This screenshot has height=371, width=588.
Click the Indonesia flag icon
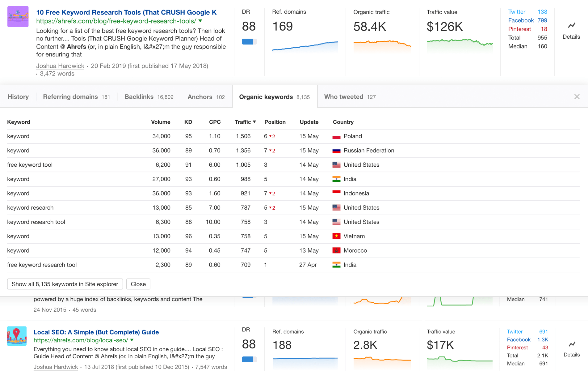tap(336, 193)
